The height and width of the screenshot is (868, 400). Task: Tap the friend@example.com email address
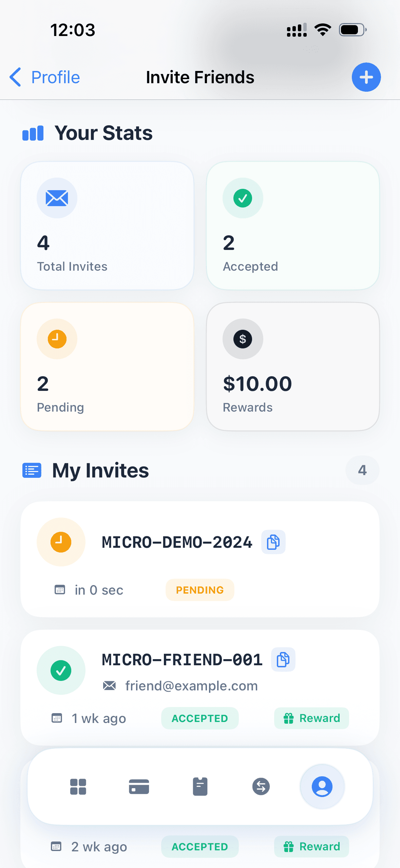(x=191, y=686)
